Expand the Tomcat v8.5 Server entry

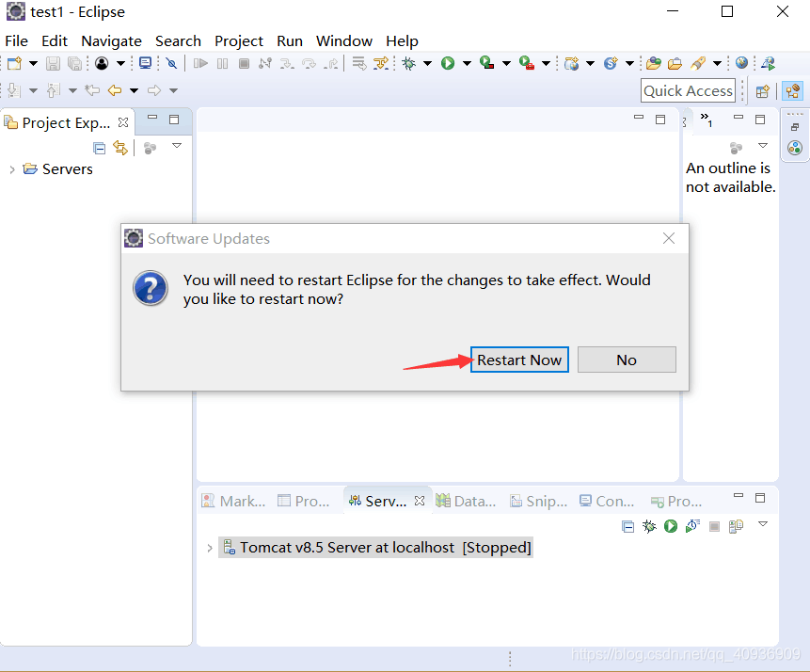coord(210,548)
